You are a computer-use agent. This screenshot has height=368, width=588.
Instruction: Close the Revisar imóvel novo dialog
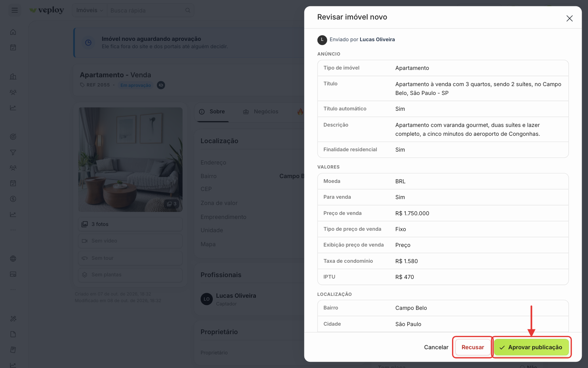pos(570,18)
